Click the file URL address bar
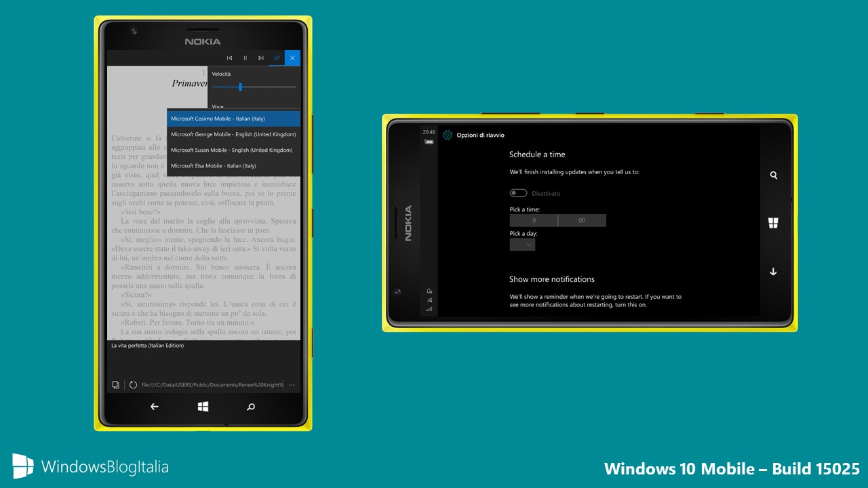This screenshot has width=868, height=488. click(x=212, y=385)
